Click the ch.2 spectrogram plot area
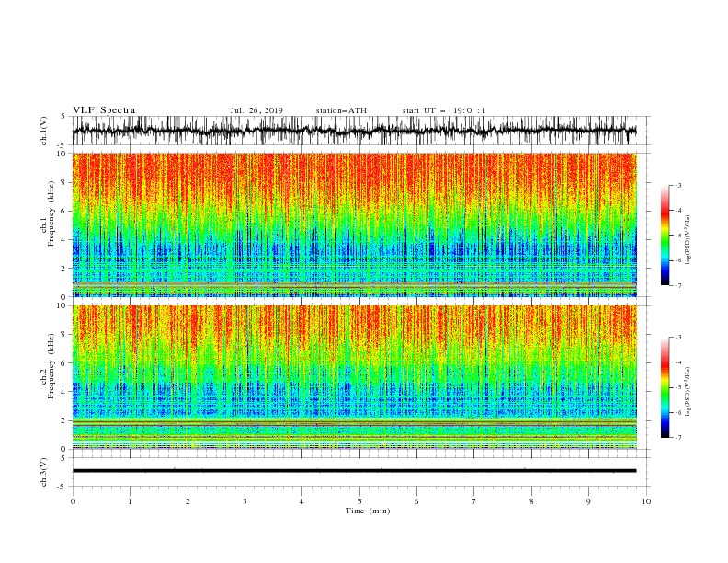 pos(354,377)
